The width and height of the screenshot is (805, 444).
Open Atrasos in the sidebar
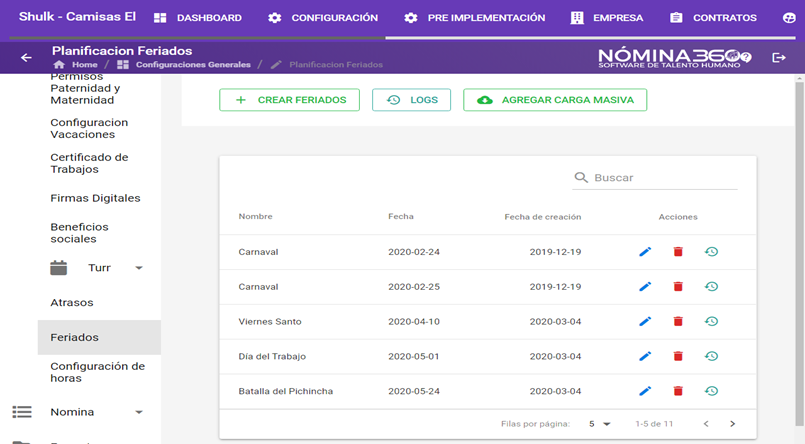(72, 303)
